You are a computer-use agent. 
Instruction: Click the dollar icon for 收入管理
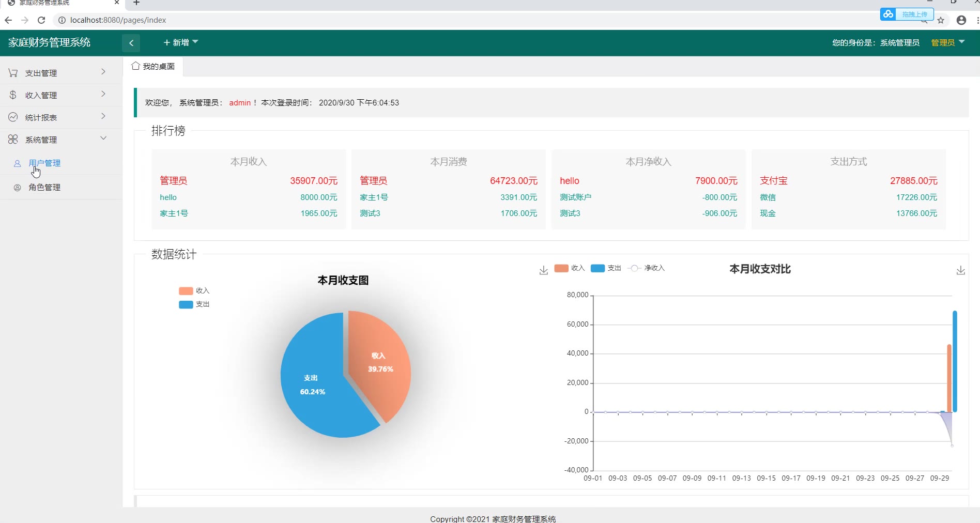pyautogui.click(x=13, y=95)
